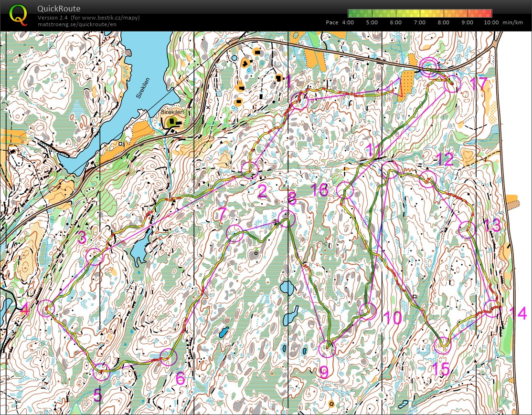Viewport: 532px width, 415px height.
Task: Click the QuickRoute Q logo
Action: pos(18,15)
